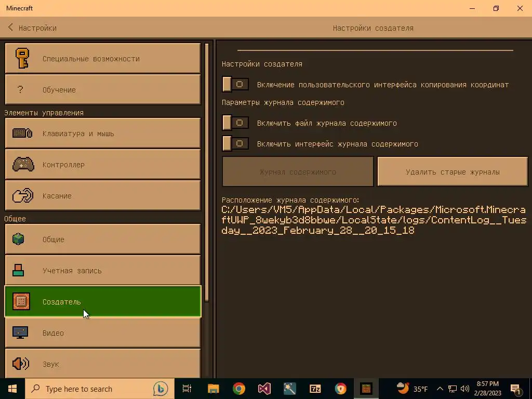The image size is (532, 399).
Task: Select the Учетная запись section
Action: click(103, 270)
